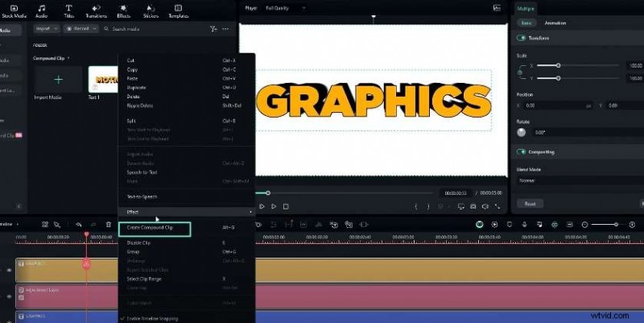Image resolution: width=644 pixels, height=323 pixels.
Task: Open the Titles tab
Action: coord(68,11)
